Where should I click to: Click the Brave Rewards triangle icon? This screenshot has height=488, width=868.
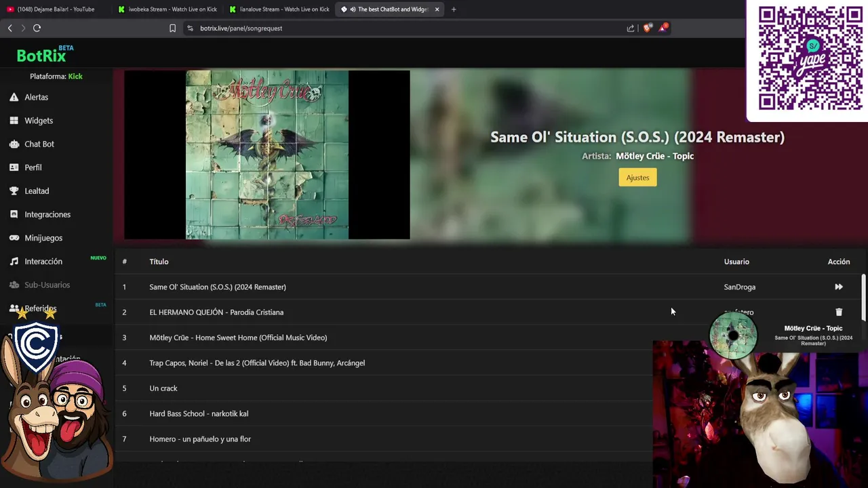point(663,28)
